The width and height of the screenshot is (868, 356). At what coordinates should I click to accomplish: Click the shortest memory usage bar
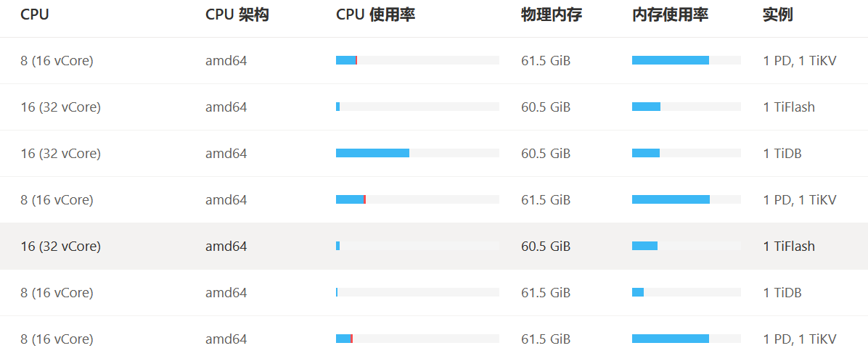click(x=638, y=292)
